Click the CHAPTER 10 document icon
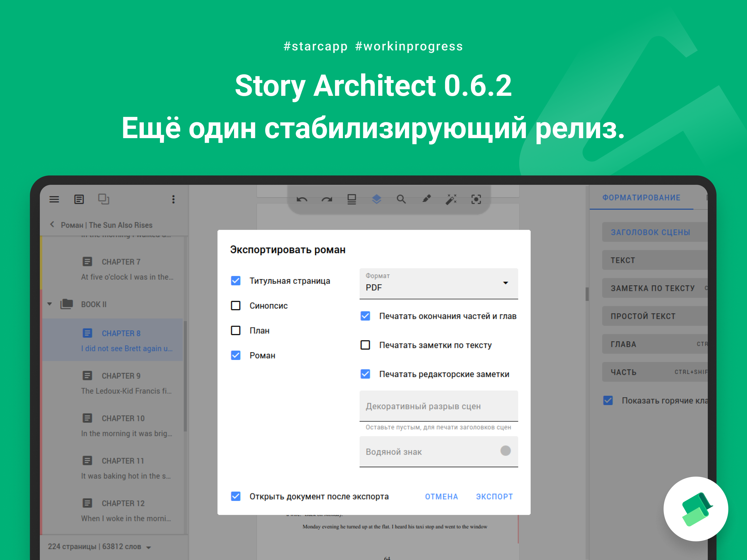This screenshot has width=747, height=560. pyautogui.click(x=87, y=418)
